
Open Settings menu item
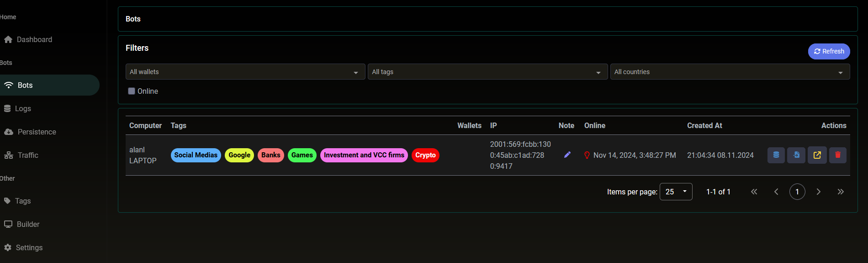tap(50, 247)
